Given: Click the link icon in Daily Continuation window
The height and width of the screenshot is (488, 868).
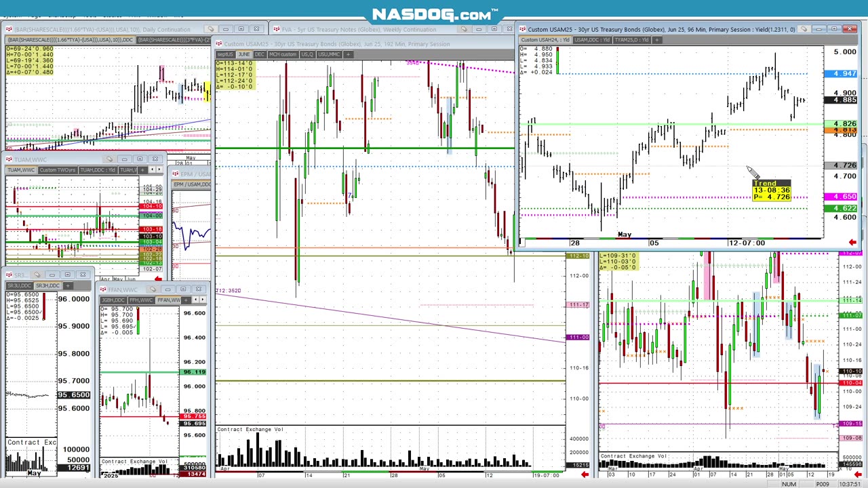Looking at the screenshot, I should (211, 29).
